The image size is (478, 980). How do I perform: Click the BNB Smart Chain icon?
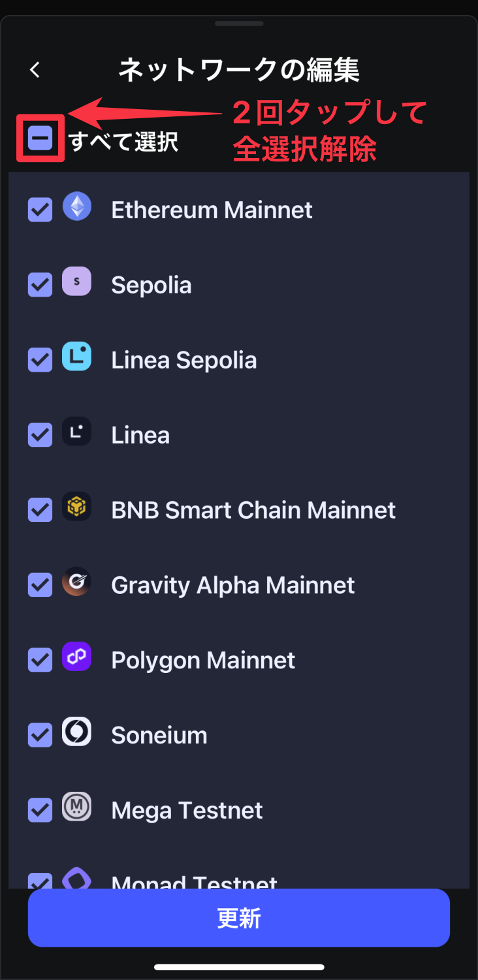(x=77, y=507)
